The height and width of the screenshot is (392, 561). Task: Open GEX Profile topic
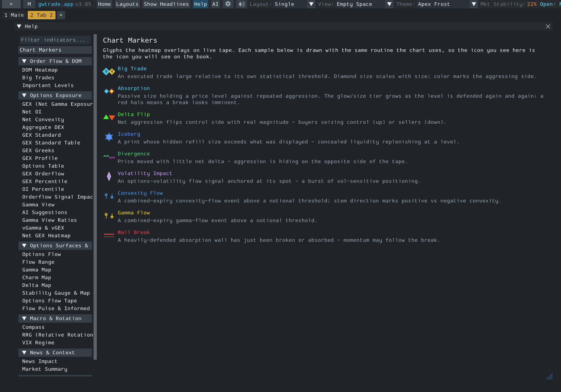[40, 158]
